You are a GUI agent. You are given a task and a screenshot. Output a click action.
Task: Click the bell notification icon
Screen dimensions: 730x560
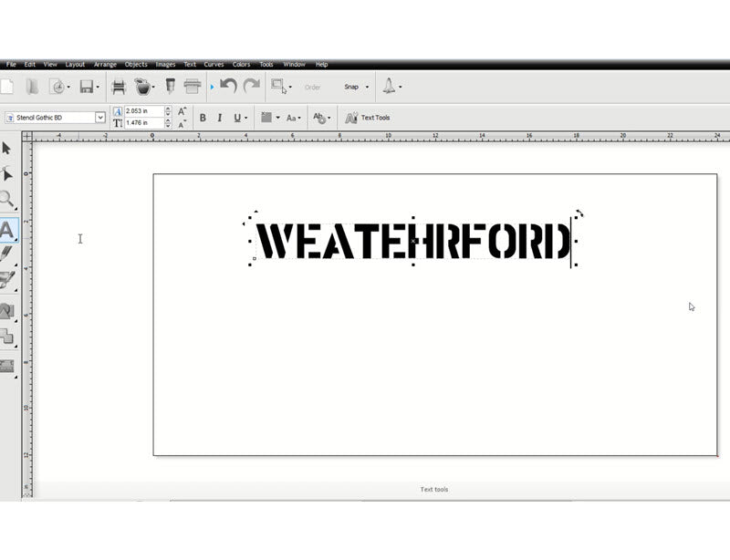click(x=389, y=86)
